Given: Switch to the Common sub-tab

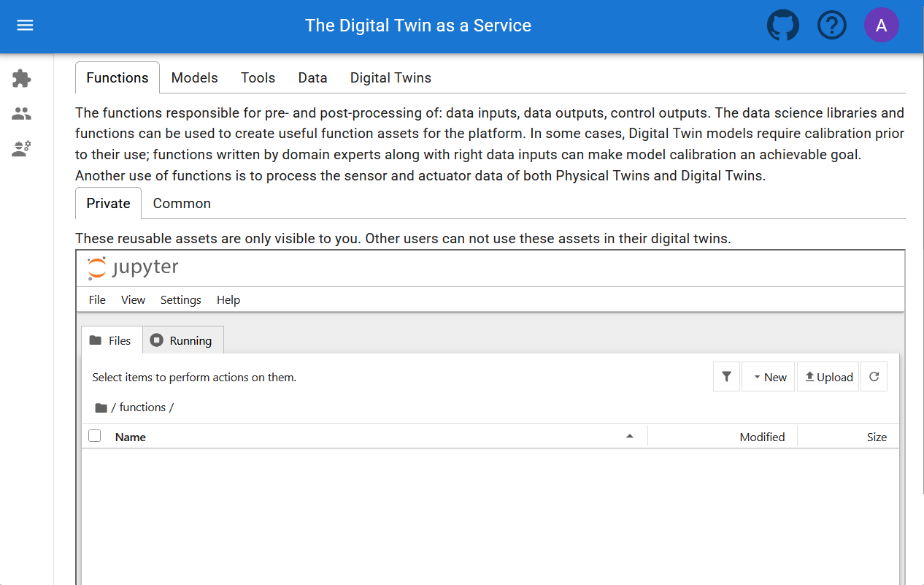Looking at the screenshot, I should click(x=182, y=203).
